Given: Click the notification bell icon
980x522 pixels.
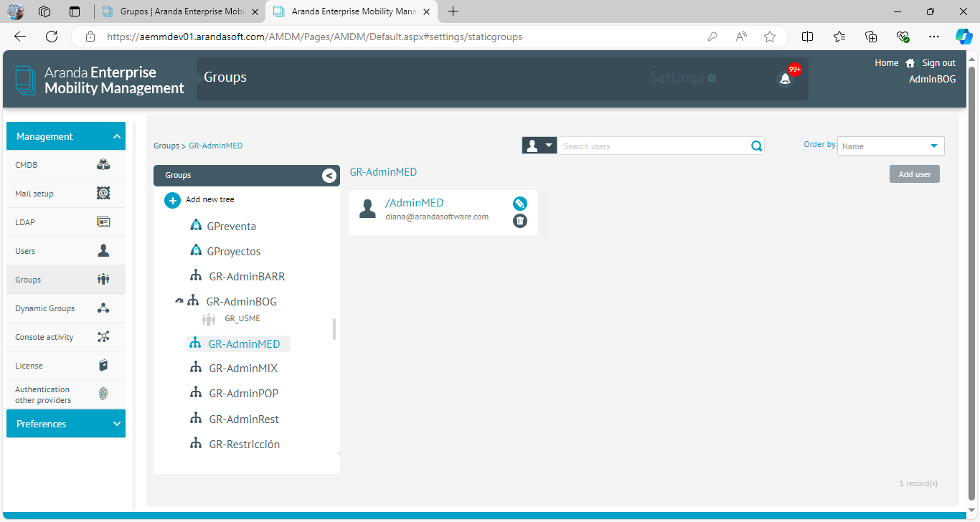Looking at the screenshot, I should [785, 78].
